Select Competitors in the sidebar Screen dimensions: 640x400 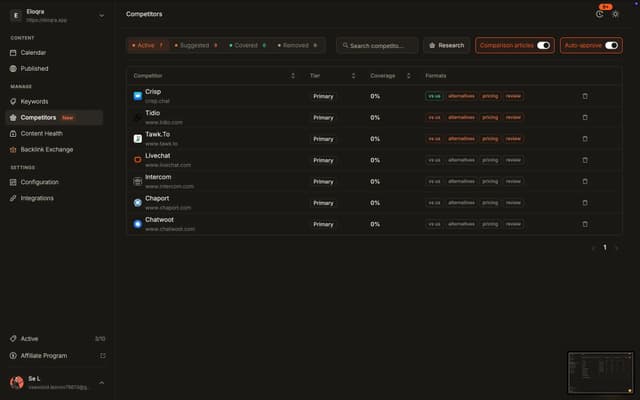(x=54, y=118)
